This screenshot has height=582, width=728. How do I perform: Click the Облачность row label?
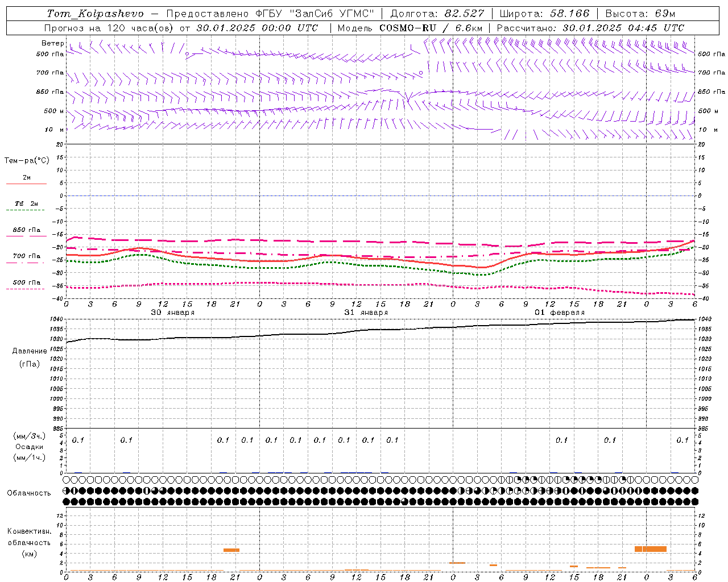(x=29, y=493)
